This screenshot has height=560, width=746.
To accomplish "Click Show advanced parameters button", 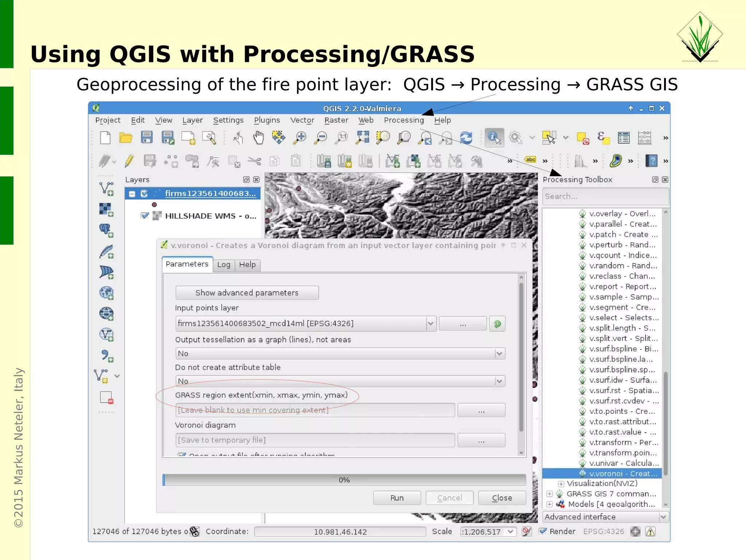I will tap(247, 293).
